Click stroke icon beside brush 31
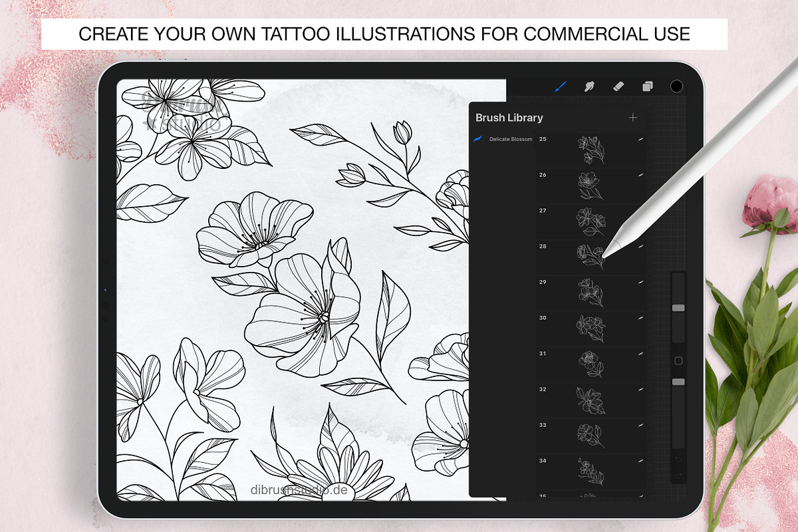The width and height of the screenshot is (798, 532). click(x=641, y=354)
